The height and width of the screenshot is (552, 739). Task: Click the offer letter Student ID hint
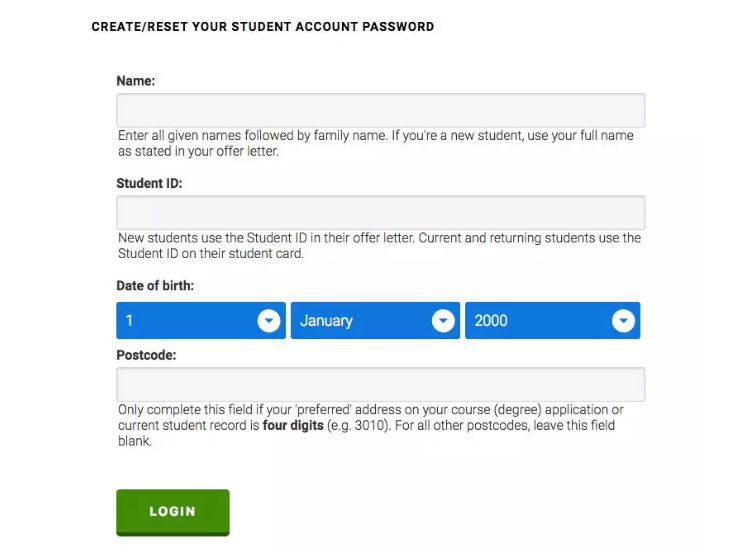(x=379, y=245)
